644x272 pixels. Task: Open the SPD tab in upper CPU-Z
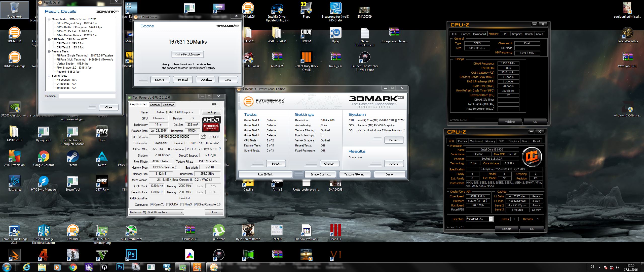coord(505,34)
